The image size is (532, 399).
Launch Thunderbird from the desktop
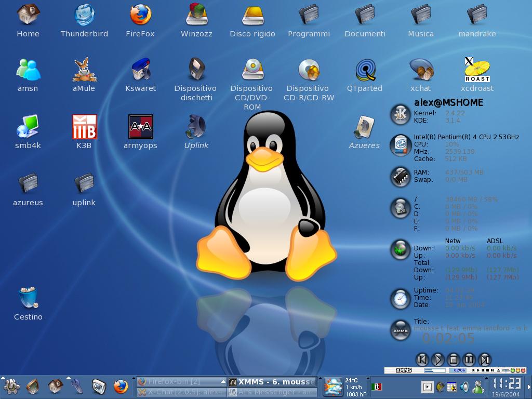point(84,14)
